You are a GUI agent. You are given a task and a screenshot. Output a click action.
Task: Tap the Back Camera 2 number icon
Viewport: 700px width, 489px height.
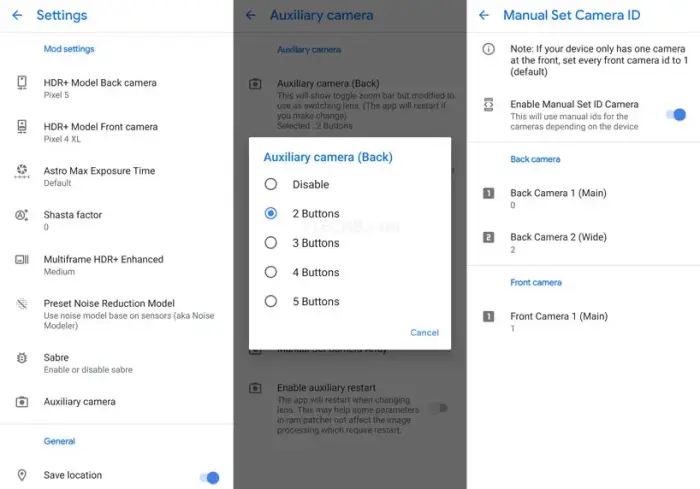pyautogui.click(x=488, y=237)
